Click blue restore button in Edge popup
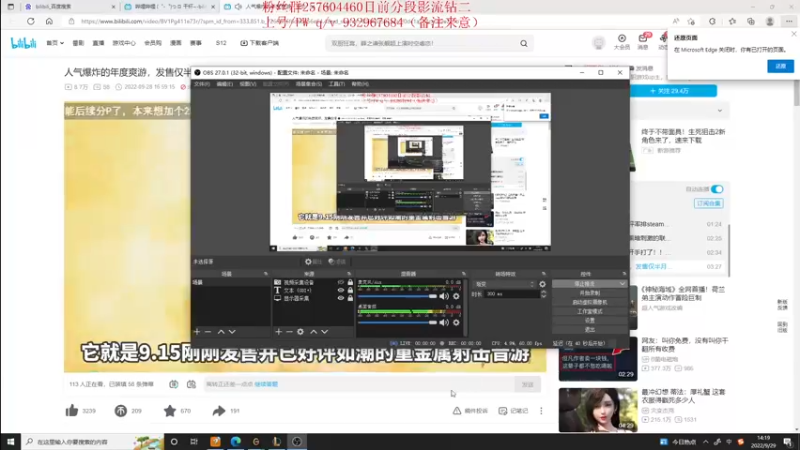Viewport: 800px width, 450px height. point(780,66)
